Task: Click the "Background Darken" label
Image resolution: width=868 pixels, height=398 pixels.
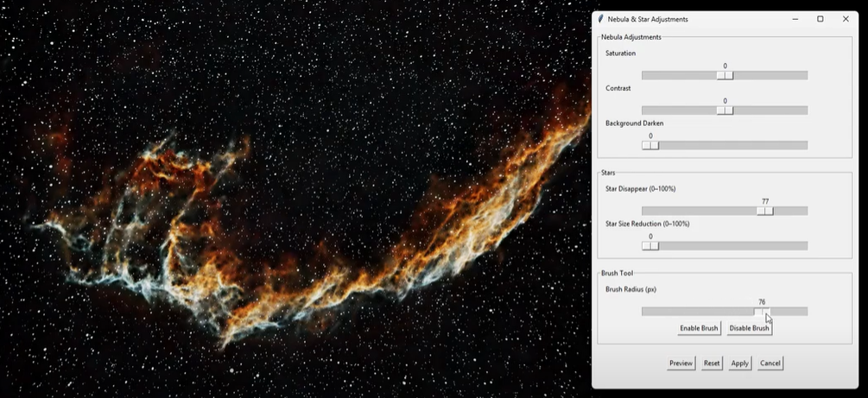Action: 635,123
